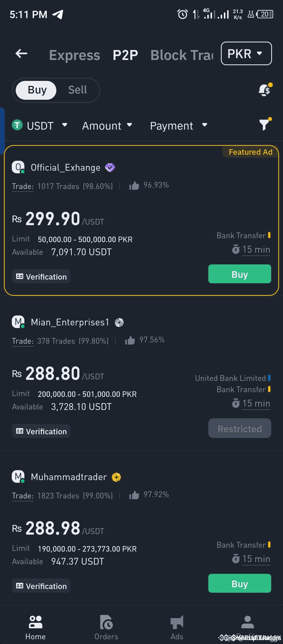Switch to the Express tab
This screenshot has height=644, width=283.
pyautogui.click(x=74, y=55)
